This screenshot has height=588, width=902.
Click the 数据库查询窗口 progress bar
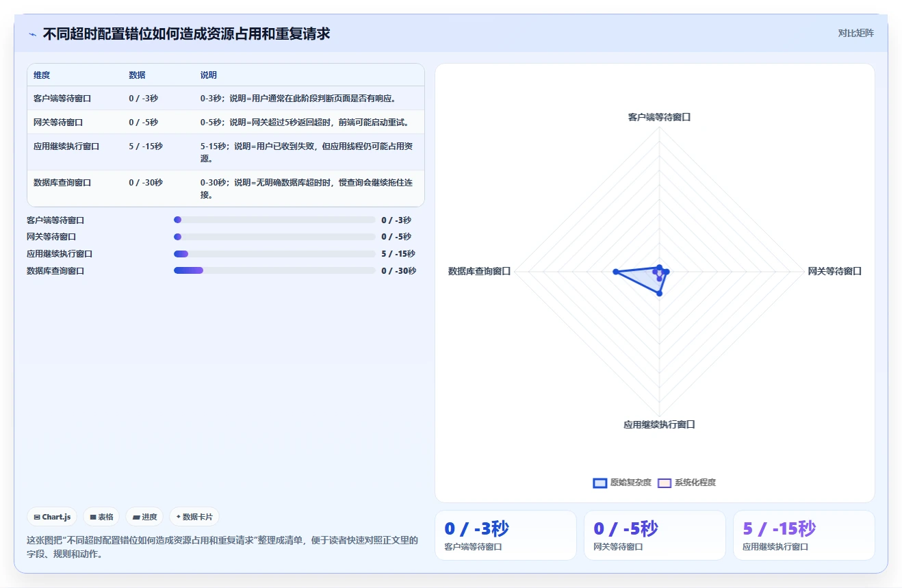(274, 270)
